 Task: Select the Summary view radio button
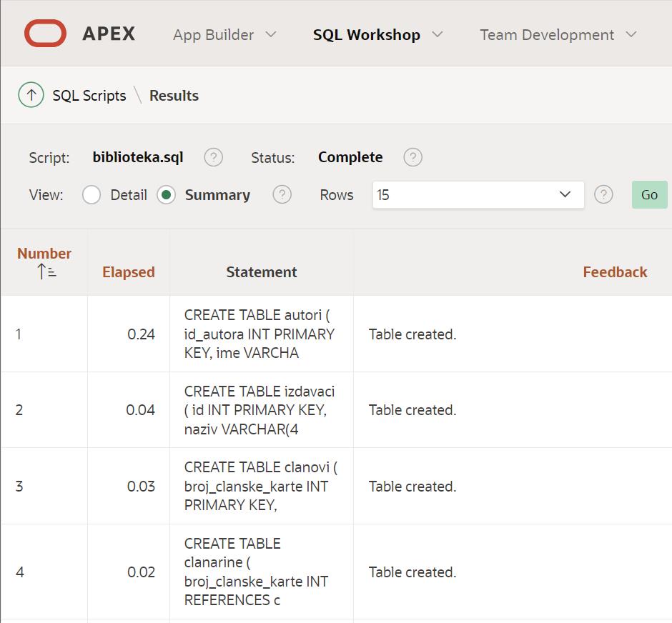[167, 195]
